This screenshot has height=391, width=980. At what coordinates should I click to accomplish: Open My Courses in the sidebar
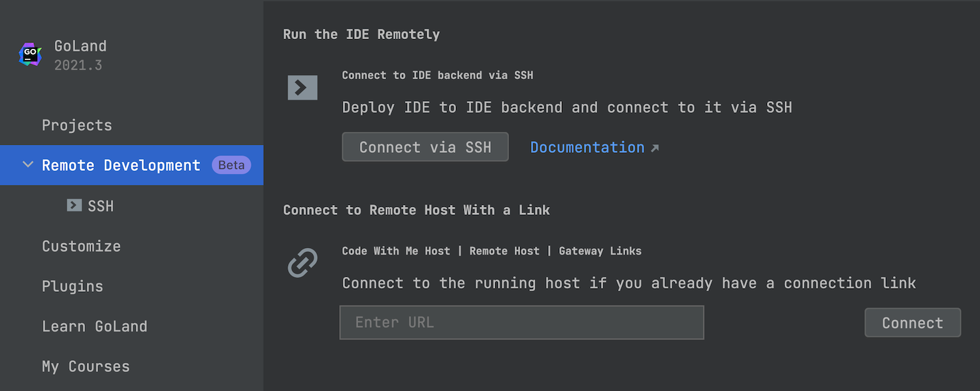coord(86,366)
